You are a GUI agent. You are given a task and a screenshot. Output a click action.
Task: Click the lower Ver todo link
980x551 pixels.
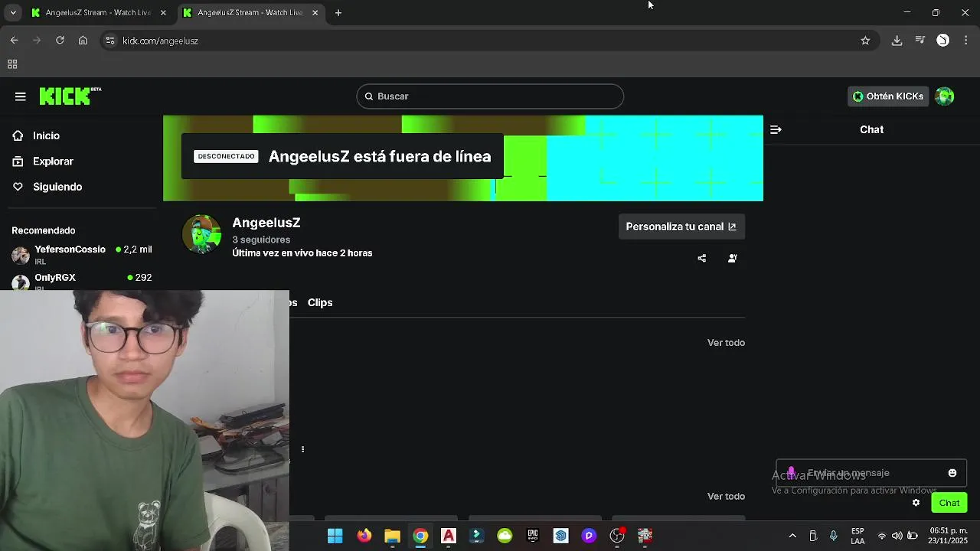[x=726, y=496]
